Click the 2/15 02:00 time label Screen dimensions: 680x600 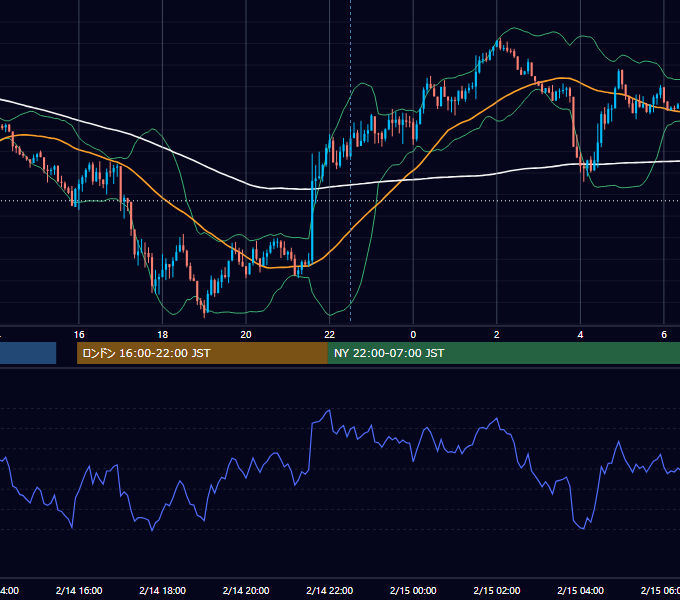click(497, 590)
